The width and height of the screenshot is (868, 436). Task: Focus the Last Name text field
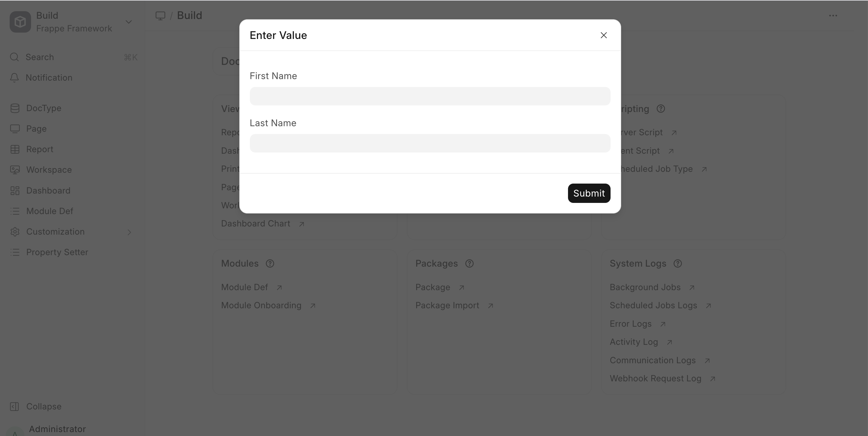[x=429, y=144]
